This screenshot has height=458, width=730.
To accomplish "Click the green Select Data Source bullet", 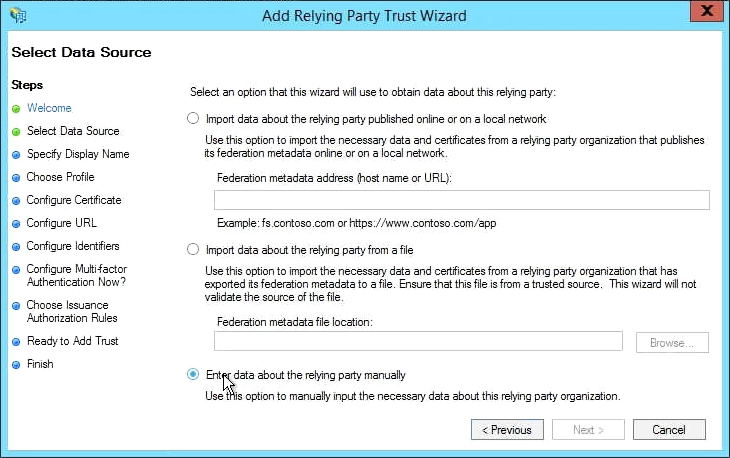I will point(16,131).
